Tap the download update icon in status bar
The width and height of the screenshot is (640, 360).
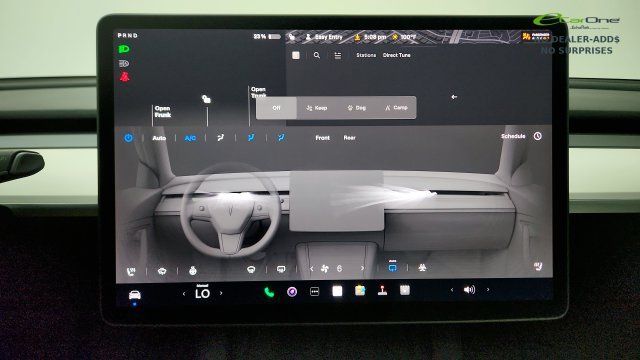pos(357,37)
